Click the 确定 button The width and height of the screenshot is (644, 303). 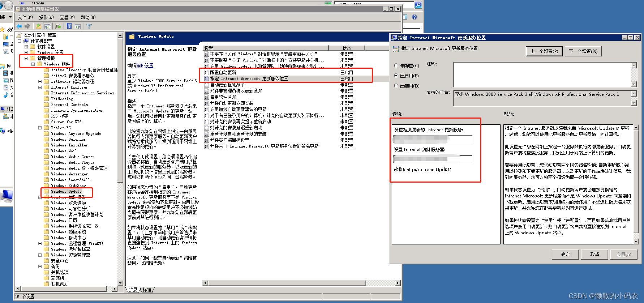coord(565,255)
